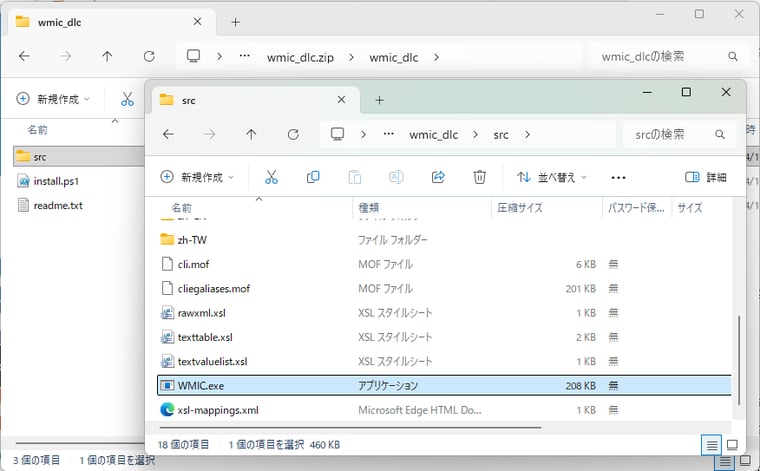Open the three-dot more options in src toolbar
760x471 pixels.
click(x=618, y=178)
